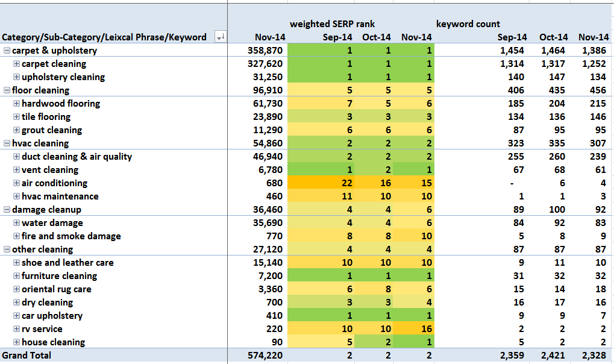Collapse the floor cleaning group

pos(7,90)
